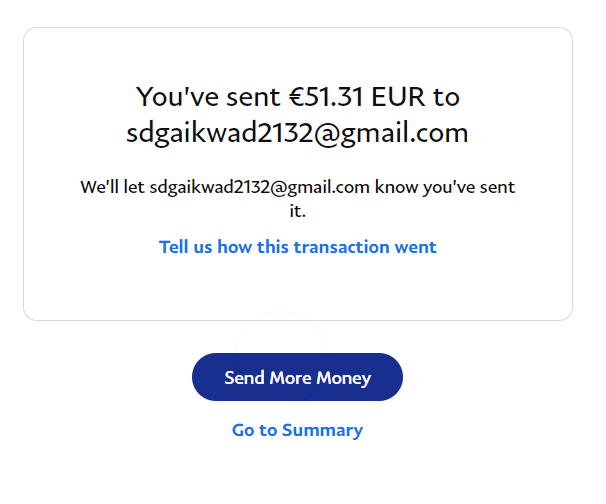Click 'Tell us' at the feedback link start
Screen dimensions: 606x504
point(184,247)
